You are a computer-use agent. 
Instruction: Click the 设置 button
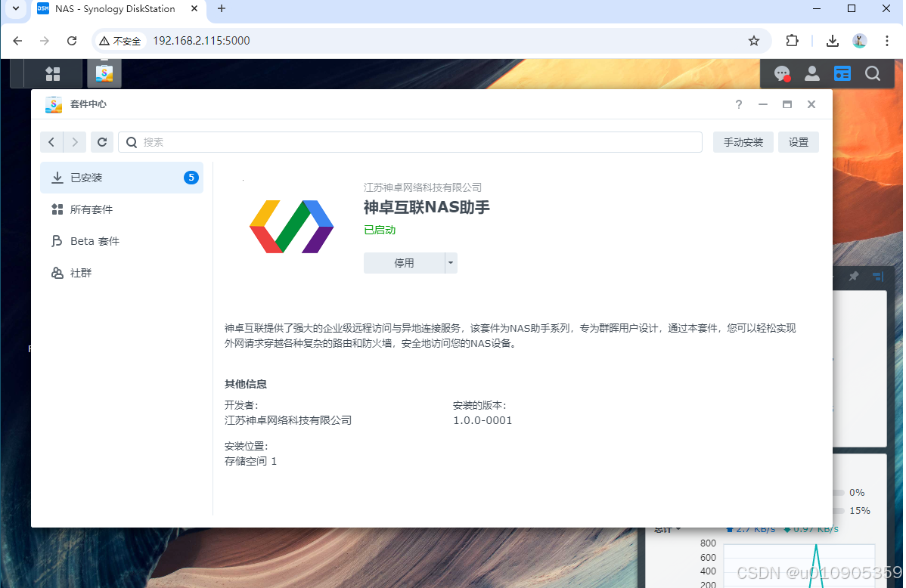tap(799, 142)
